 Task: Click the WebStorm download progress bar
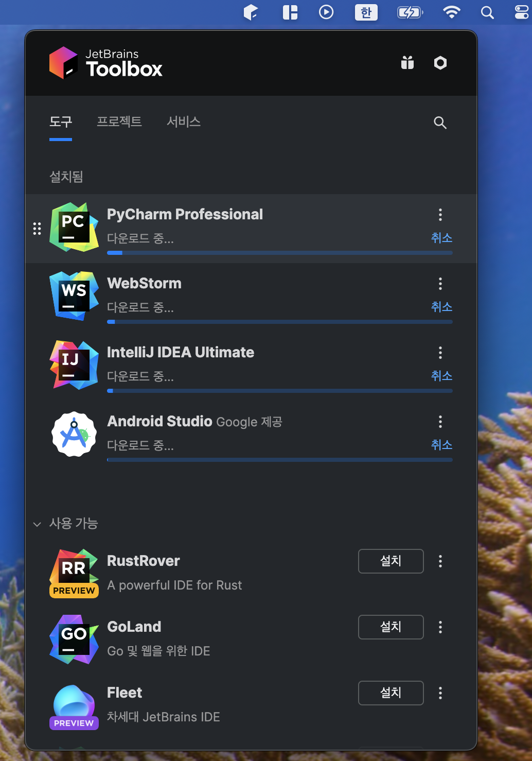point(280,322)
